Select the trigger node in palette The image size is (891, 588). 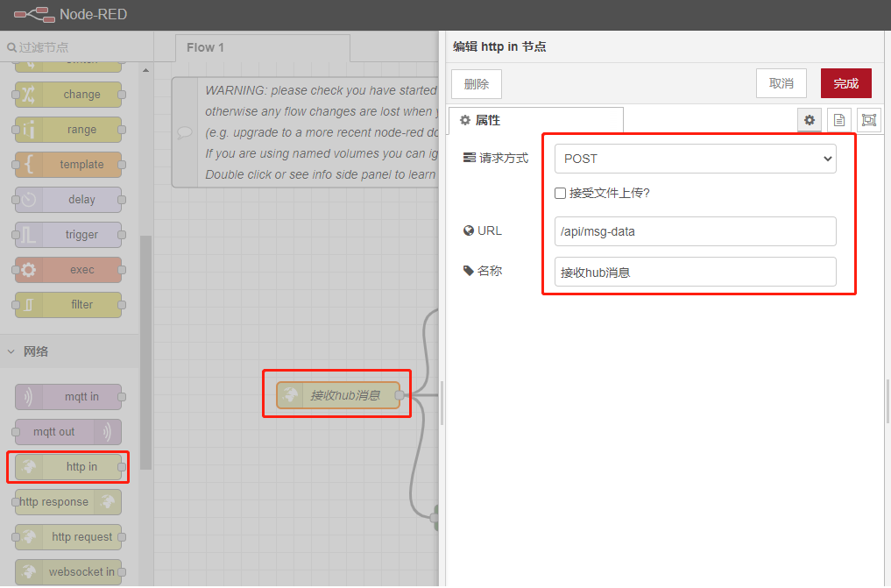pos(68,235)
